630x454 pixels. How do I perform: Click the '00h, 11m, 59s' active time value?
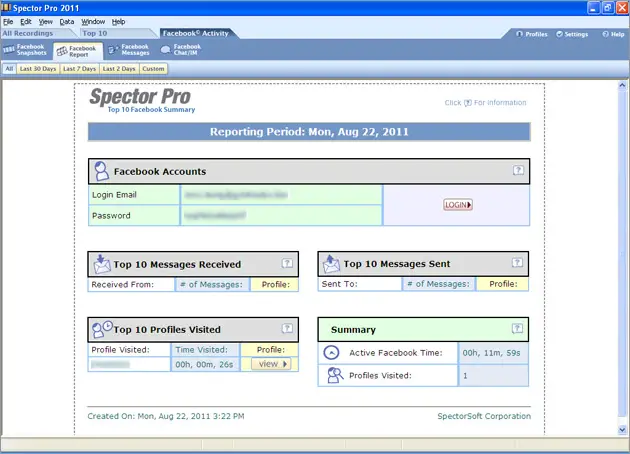(491, 353)
